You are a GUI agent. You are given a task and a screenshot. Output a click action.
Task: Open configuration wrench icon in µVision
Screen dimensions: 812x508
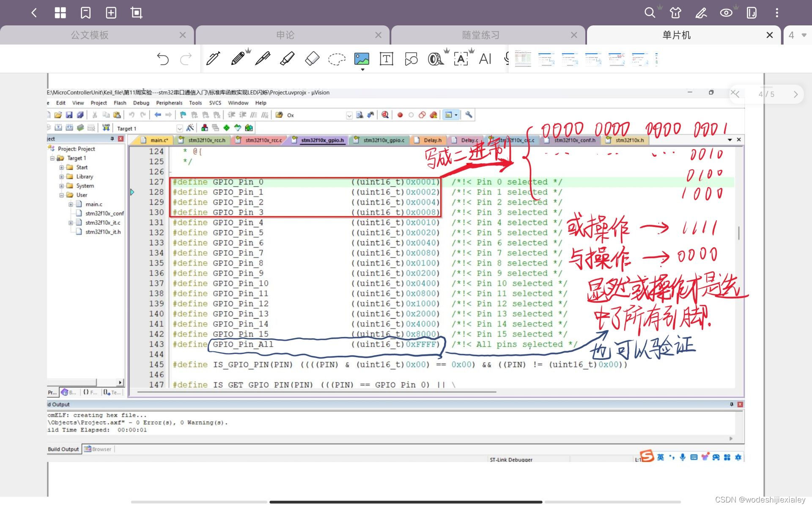[469, 115]
